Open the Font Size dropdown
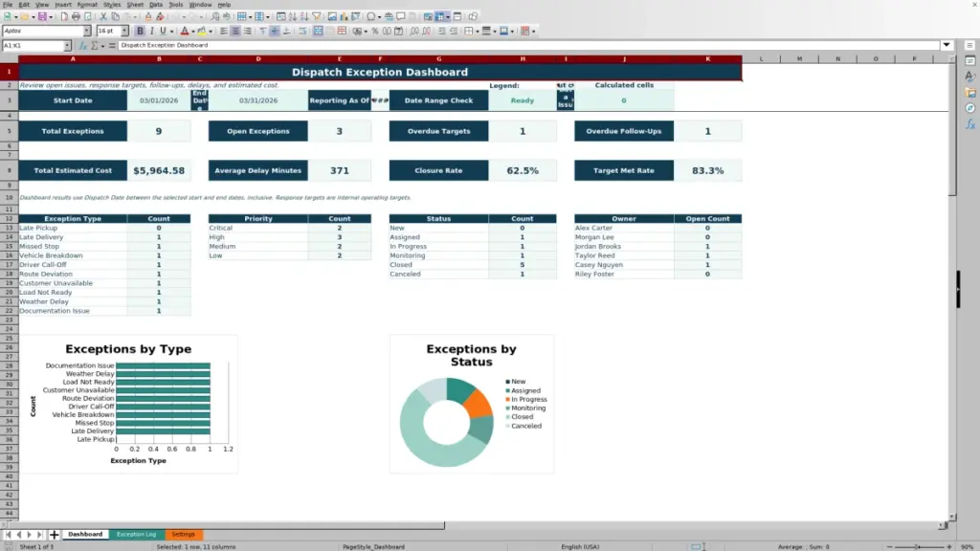This screenshot has width=980, height=551. [x=124, y=31]
